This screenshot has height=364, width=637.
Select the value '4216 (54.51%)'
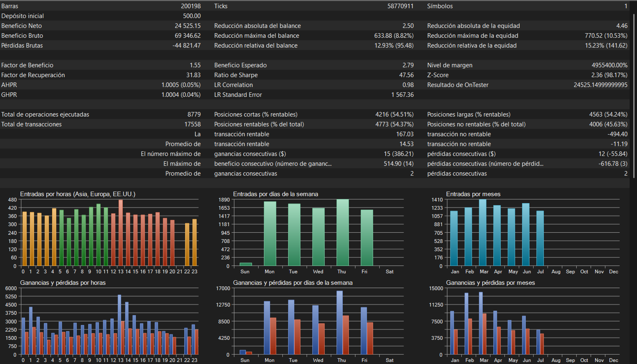[x=394, y=114]
